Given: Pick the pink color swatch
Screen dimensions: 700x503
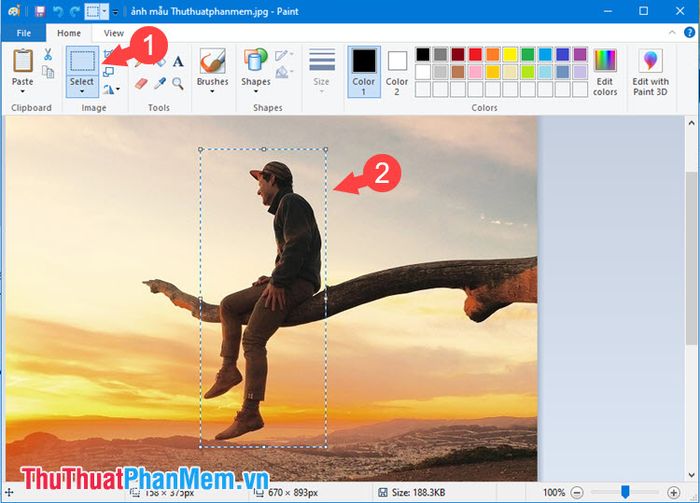Looking at the screenshot, I should (475, 72).
